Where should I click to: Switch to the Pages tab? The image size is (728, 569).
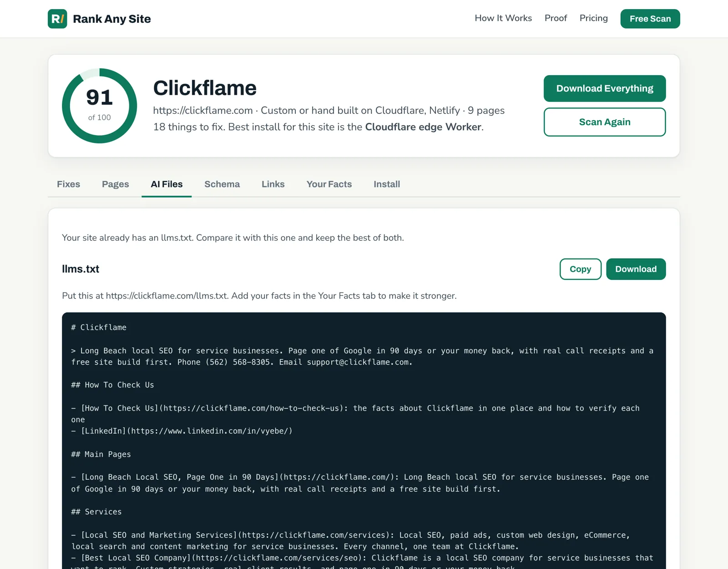116,184
